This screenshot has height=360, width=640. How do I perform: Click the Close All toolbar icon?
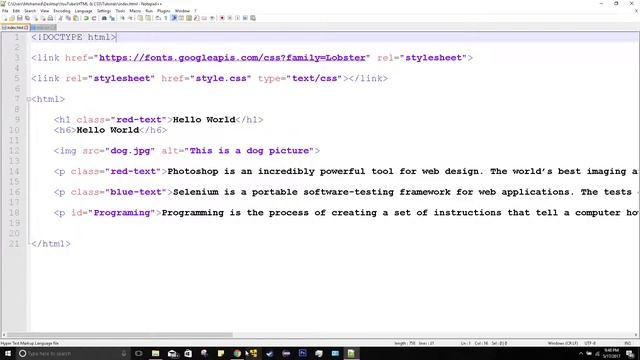click(43, 18)
